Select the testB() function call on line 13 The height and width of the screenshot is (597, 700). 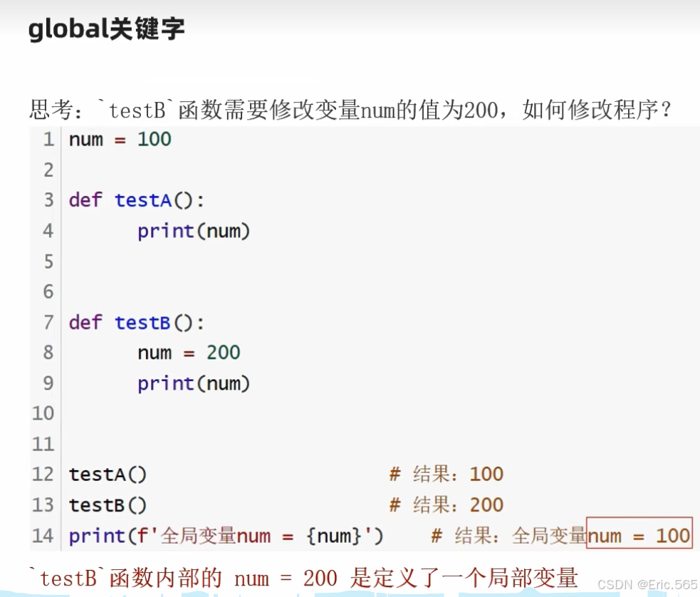[x=108, y=504]
